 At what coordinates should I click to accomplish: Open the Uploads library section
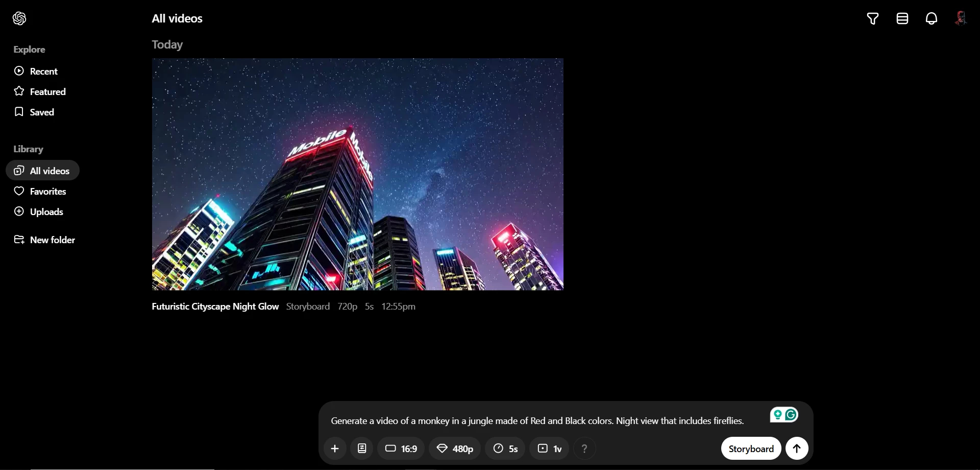(x=39, y=212)
